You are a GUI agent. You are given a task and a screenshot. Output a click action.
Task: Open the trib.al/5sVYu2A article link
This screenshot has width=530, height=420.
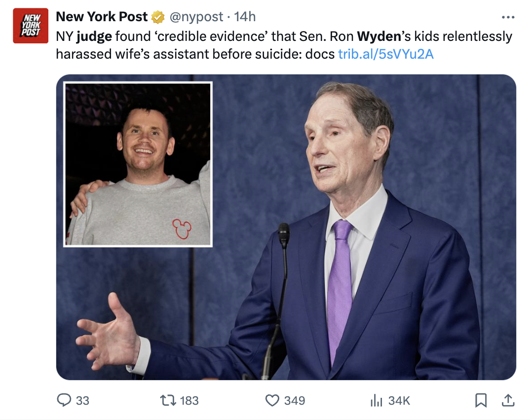pos(385,54)
